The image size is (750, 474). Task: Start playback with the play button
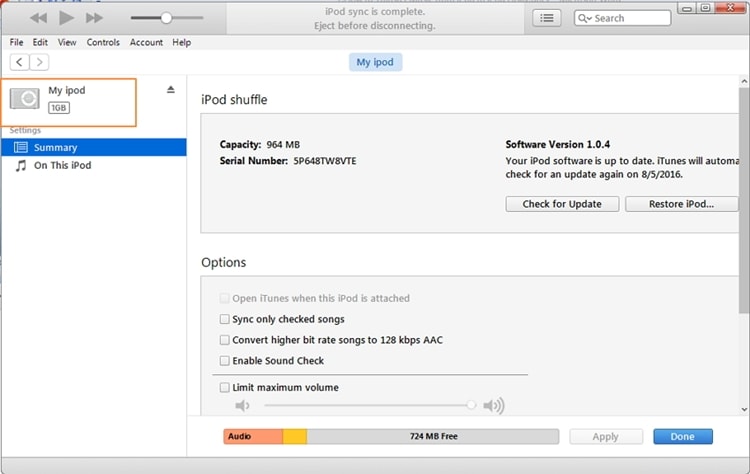coord(66,18)
